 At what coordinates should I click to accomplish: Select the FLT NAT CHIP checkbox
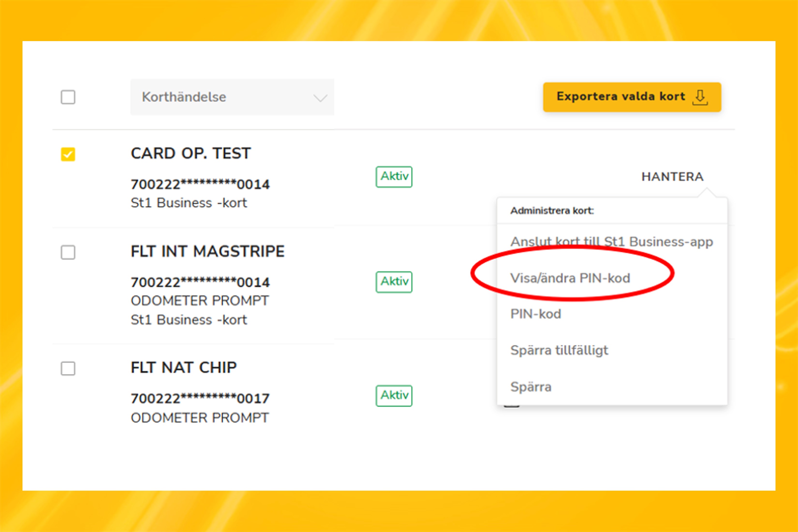[x=68, y=369]
